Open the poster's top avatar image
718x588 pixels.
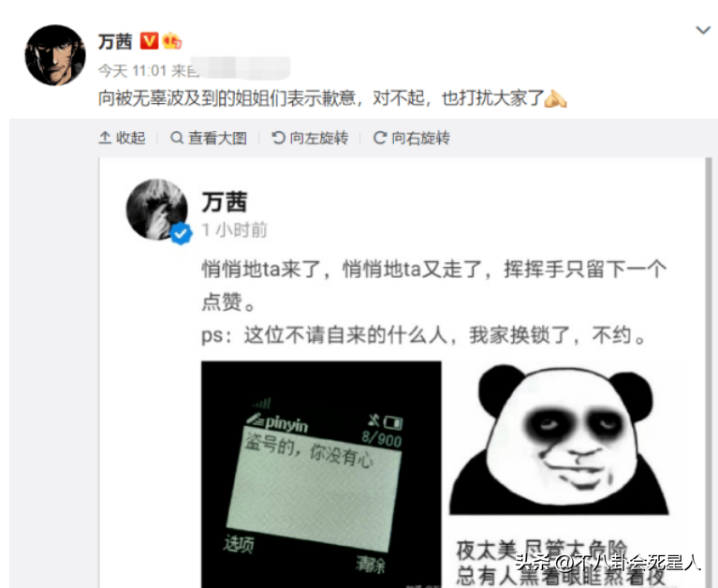55,55
